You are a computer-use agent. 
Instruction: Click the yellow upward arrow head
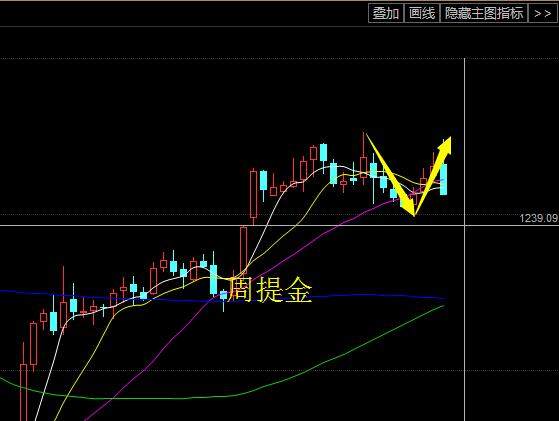pyautogui.click(x=446, y=145)
